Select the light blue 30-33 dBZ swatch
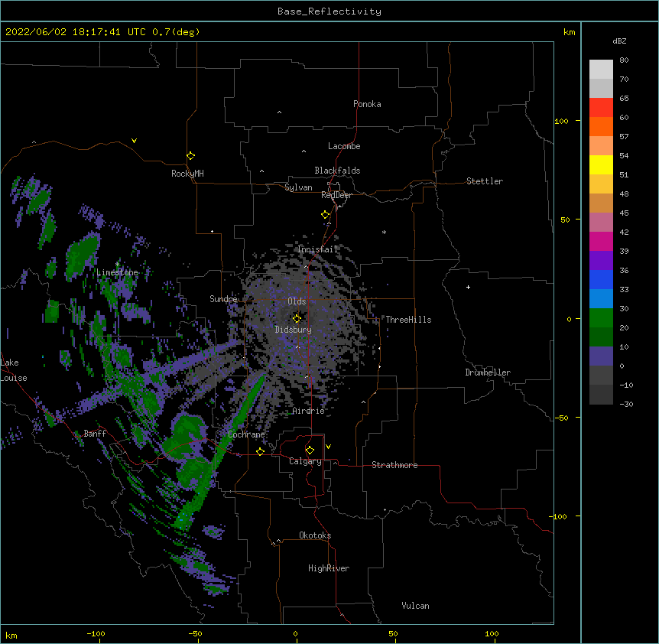Screen dimensions: 659x644 pos(601,299)
